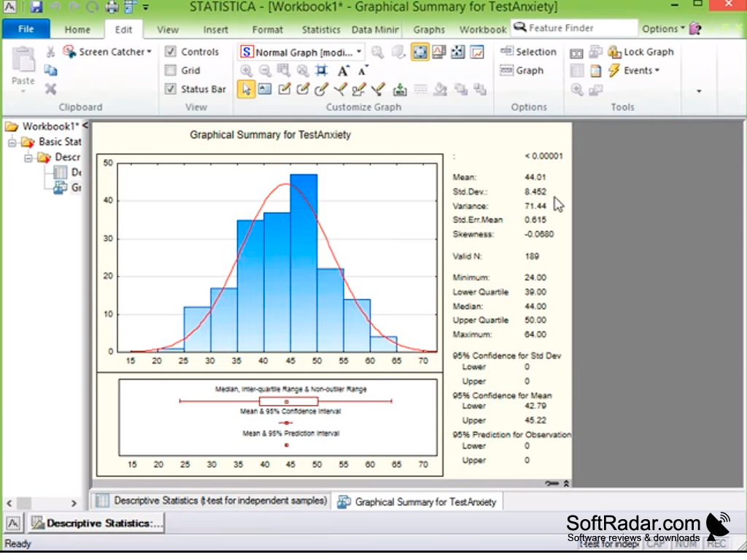Click the Selection options button
This screenshot has width=747, height=560.
point(528,52)
